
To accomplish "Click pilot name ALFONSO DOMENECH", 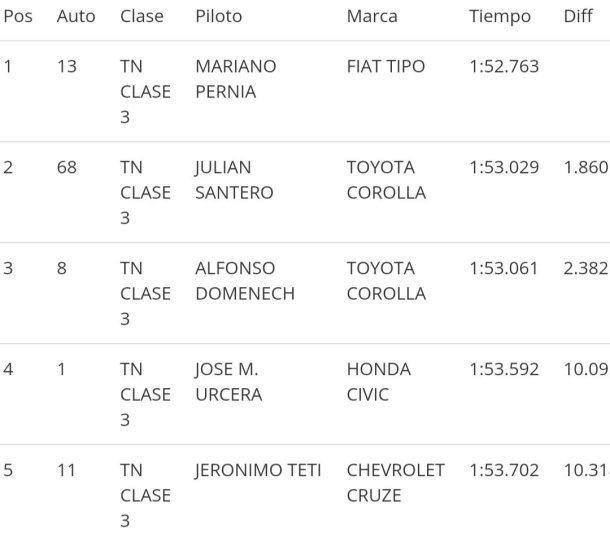I will 245,281.
